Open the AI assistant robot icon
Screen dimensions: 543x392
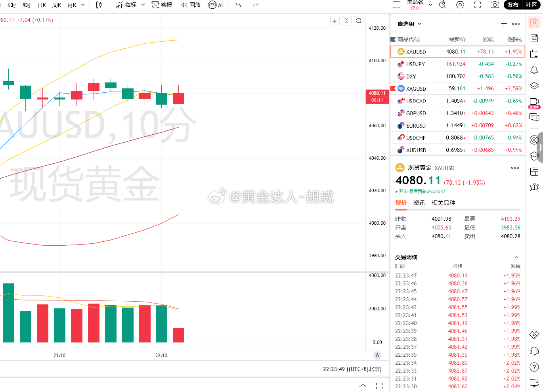(215, 5)
